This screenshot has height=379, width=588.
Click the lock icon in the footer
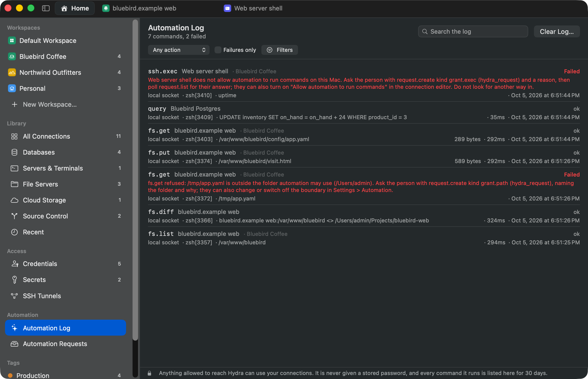point(149,373)
